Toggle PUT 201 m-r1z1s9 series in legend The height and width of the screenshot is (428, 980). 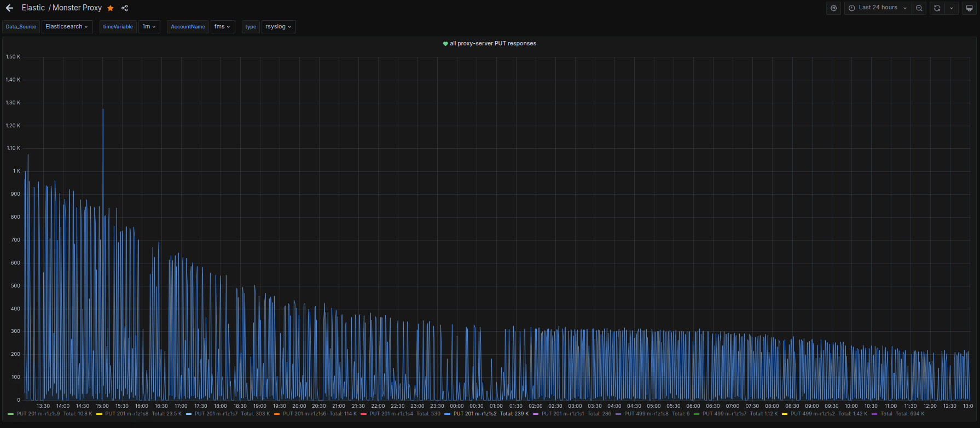38,414
